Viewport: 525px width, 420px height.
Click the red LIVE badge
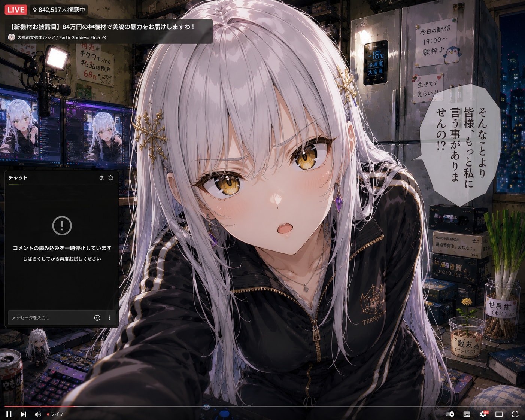coord(16,10)
